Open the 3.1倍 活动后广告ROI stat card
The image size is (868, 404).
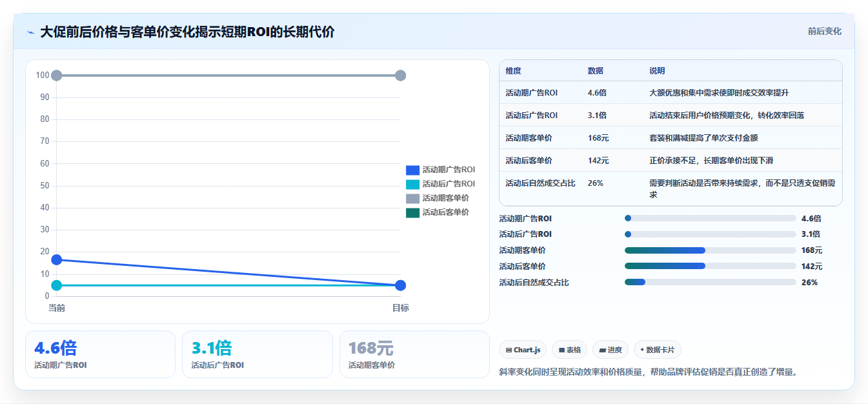pyautogui.click(x=257, y=354)
